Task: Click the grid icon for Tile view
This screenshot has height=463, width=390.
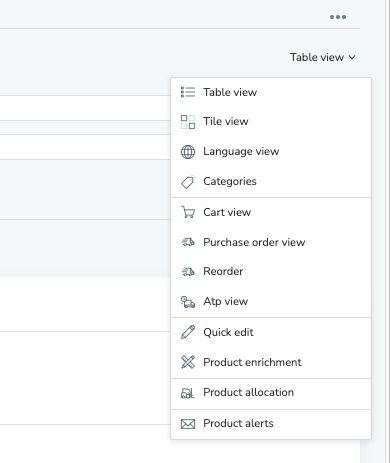Action: point(188,122)
